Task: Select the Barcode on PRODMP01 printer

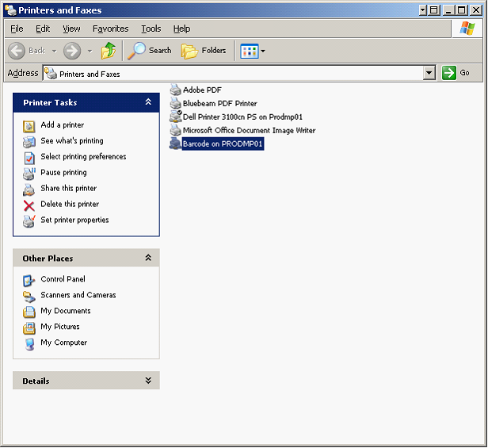Action: click(223, 144)
